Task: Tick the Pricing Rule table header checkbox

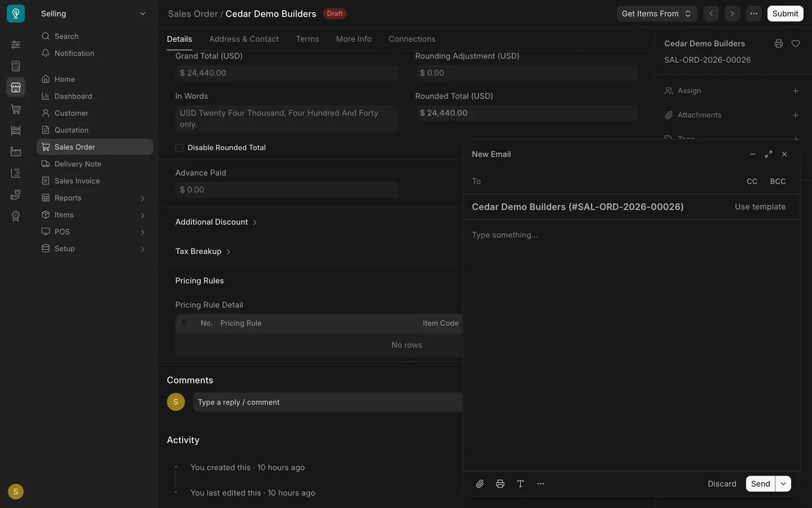Action: tap(184, 323)
